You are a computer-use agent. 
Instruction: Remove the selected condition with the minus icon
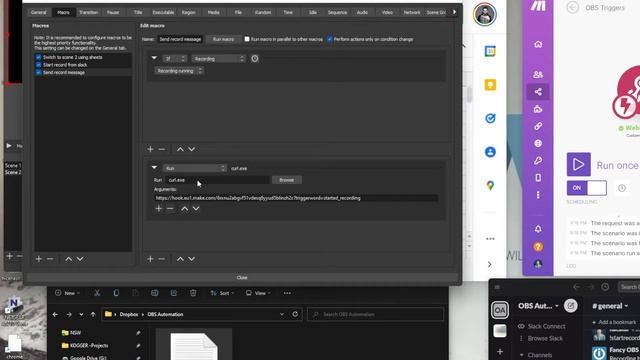(162, 149)
